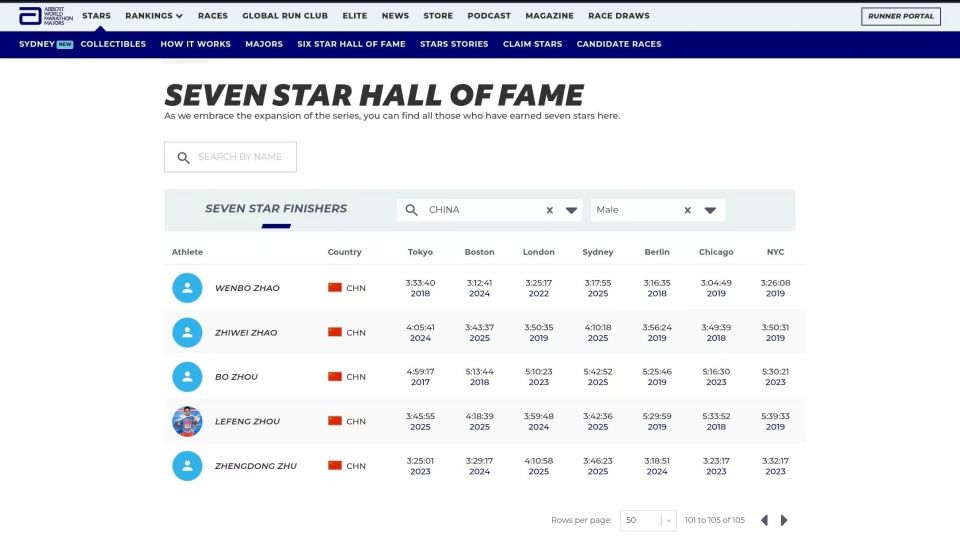Open the Stars Stories link
Screen dimensions: 960x556
454,44
